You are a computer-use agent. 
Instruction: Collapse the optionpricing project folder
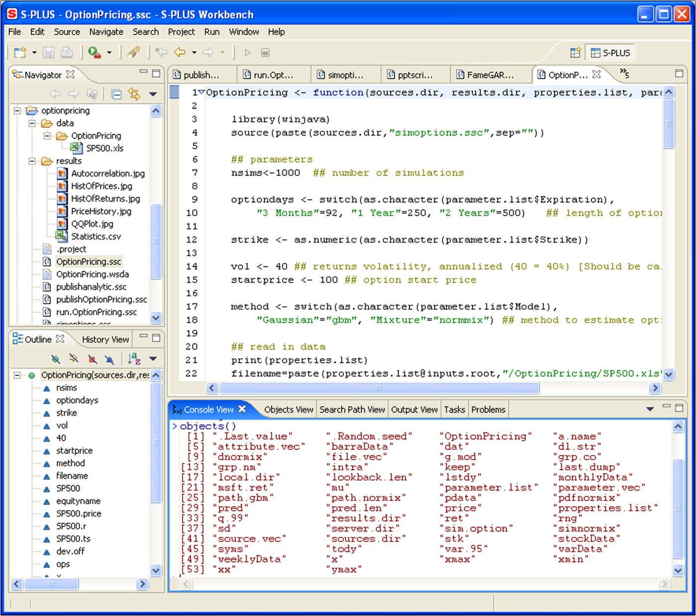pos(17,110)
